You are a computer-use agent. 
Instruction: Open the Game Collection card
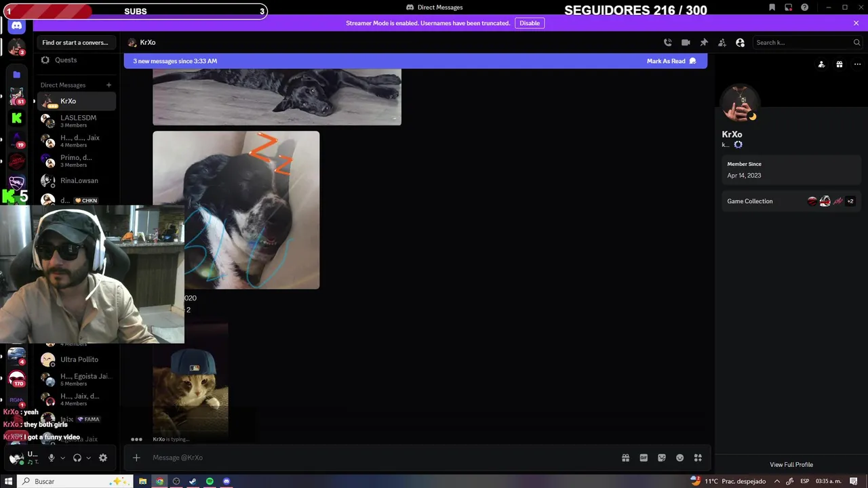[791, 201]
